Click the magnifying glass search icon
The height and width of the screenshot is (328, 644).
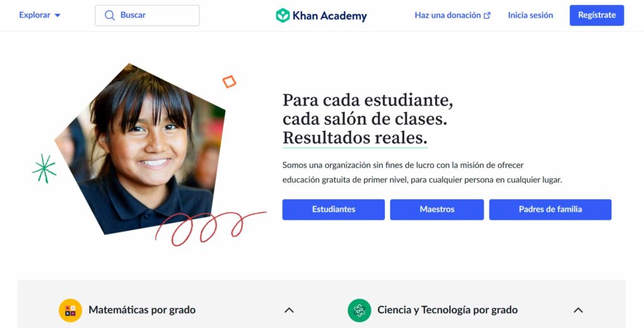coord(109,15)
